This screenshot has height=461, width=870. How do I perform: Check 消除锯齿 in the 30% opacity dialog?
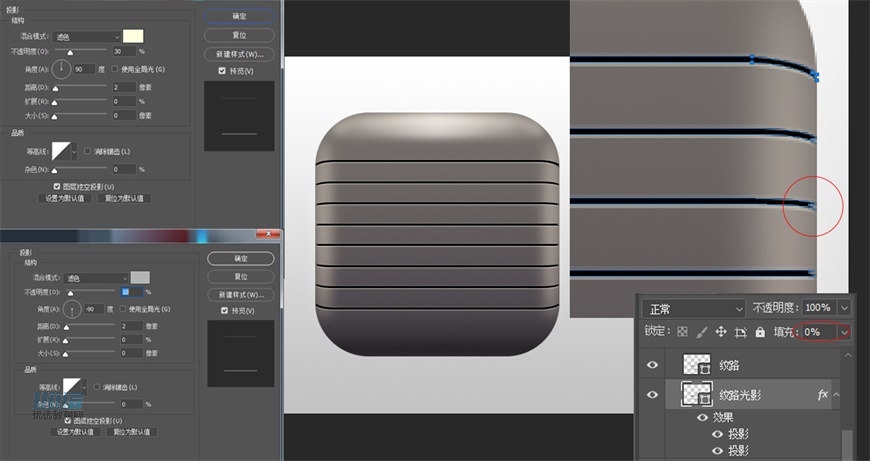(x=87, y=151)
